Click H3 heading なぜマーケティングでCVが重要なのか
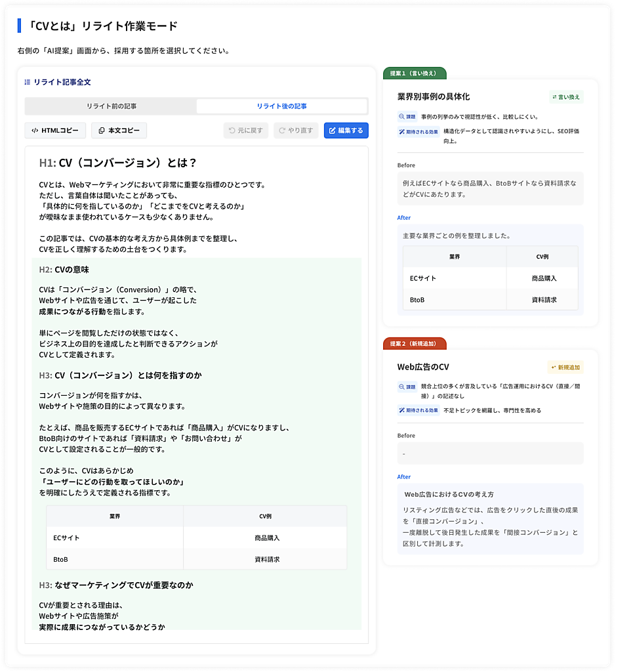Viewport: 633px width, 672px height. 116,585
